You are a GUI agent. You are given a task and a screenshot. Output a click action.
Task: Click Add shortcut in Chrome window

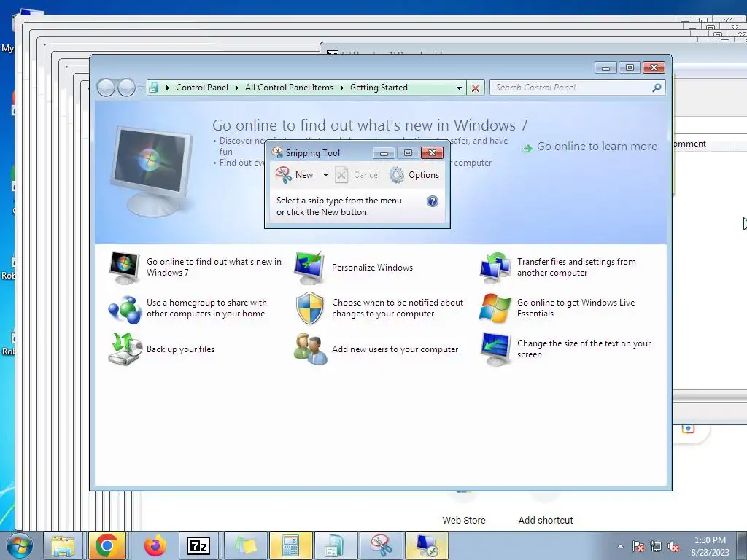pyautogui.click(x=546, y=520)
